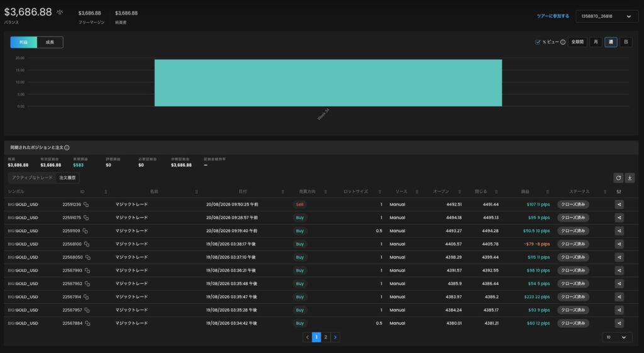The image size is (644, 353).
Task: Switch to 注文履歴 tab
Action: [x=67, y=178]
